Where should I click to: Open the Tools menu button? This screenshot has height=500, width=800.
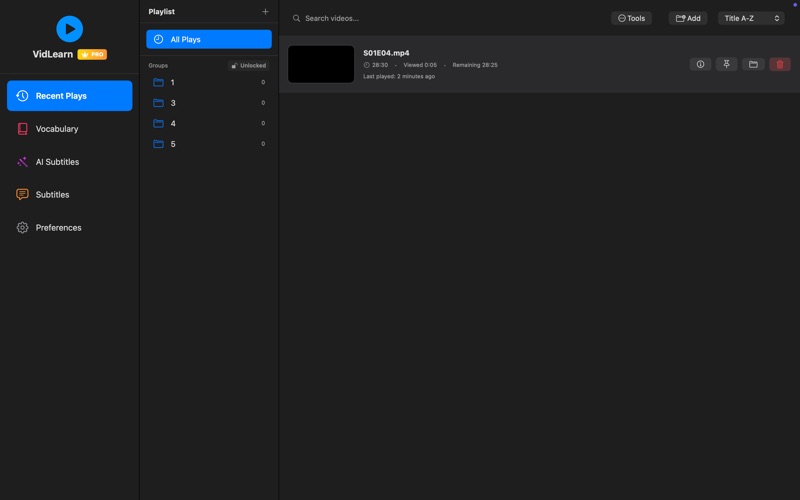click(631, 18)
